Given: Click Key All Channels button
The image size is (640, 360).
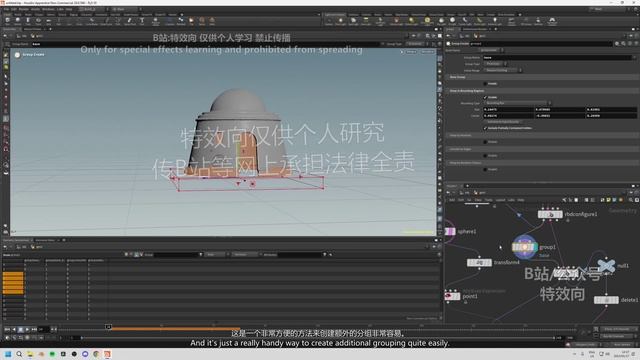Looking at the screenshot, I should [x=616, y=336].
